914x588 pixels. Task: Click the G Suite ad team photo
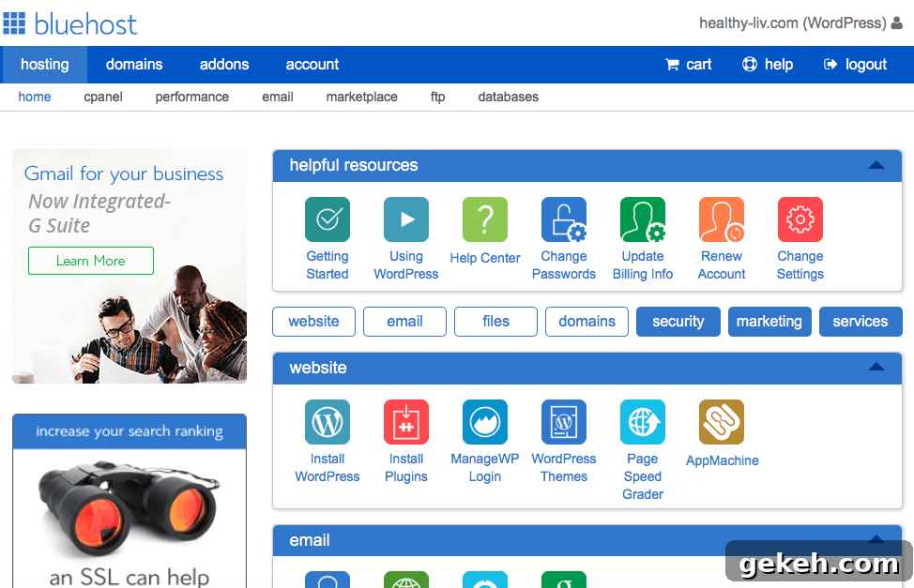pyautogui.click(x=158, y=326)
